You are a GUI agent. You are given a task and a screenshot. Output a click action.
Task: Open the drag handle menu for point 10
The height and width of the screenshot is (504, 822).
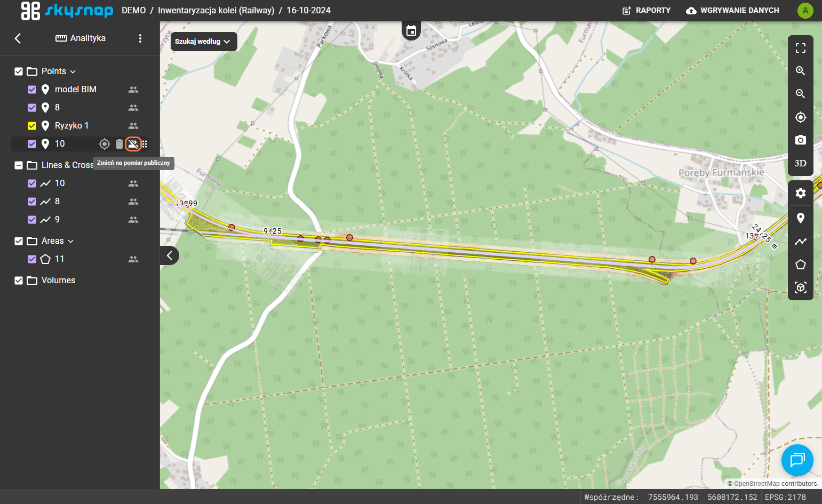tap(145, 144)
